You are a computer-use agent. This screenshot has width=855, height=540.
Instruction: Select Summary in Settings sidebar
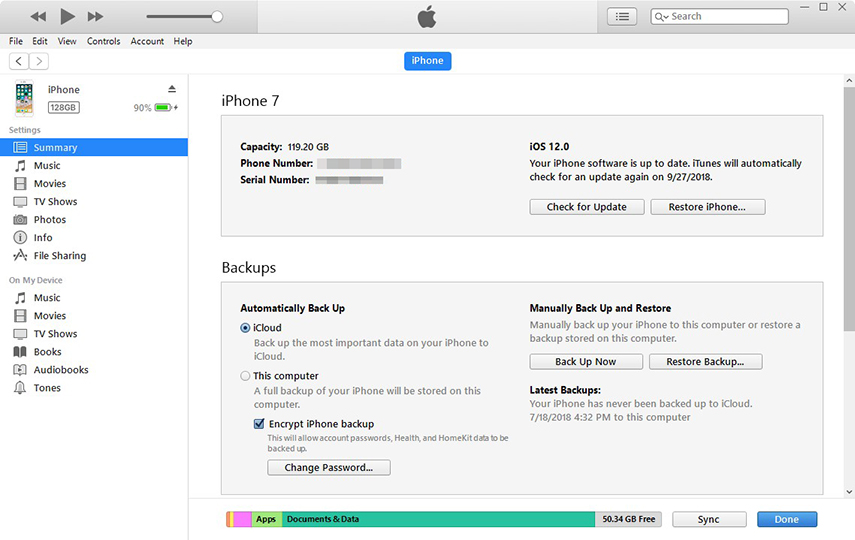click(94, 147)
